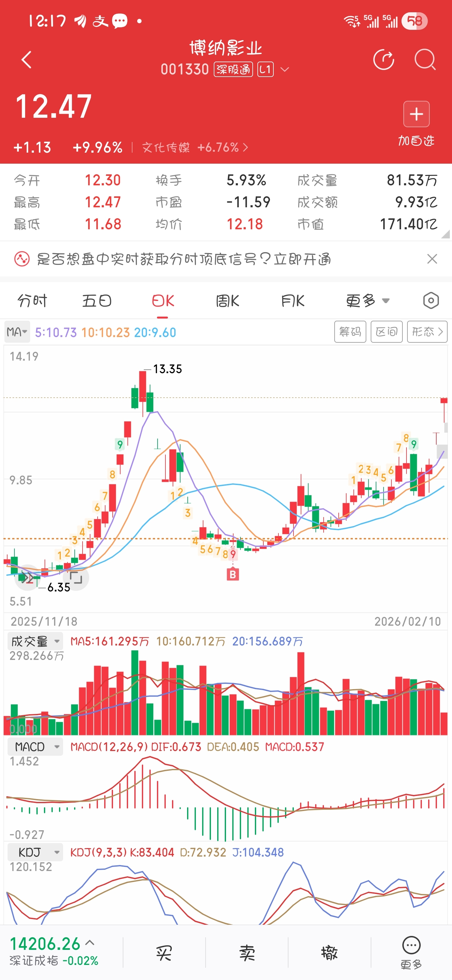Change the 成交量 sub-indicator dropdown
The height and width of the screenshot is (980, 452).
35,641
